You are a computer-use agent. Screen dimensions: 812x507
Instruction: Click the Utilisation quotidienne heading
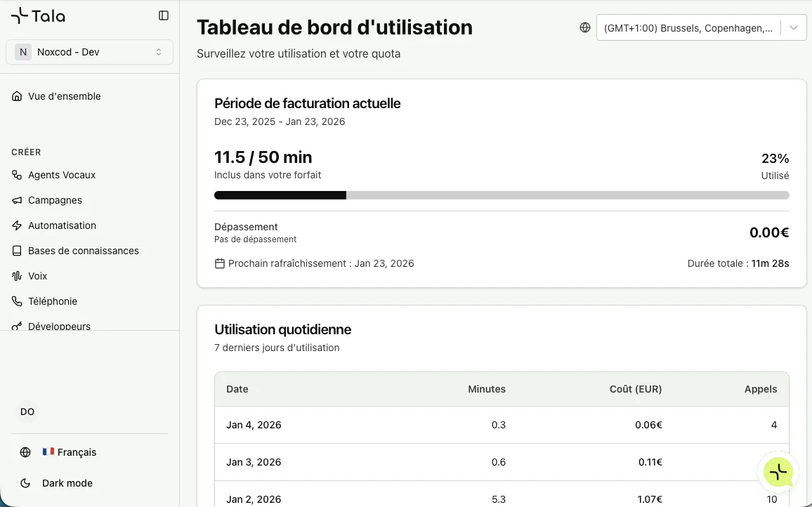[x=283, y=329]
